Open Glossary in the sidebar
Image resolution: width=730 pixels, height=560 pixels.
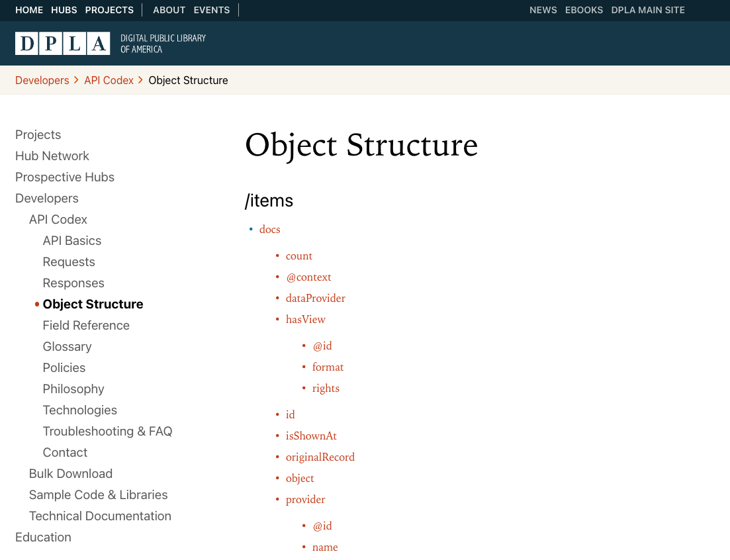pyautogui.click(x=67, y=347)
